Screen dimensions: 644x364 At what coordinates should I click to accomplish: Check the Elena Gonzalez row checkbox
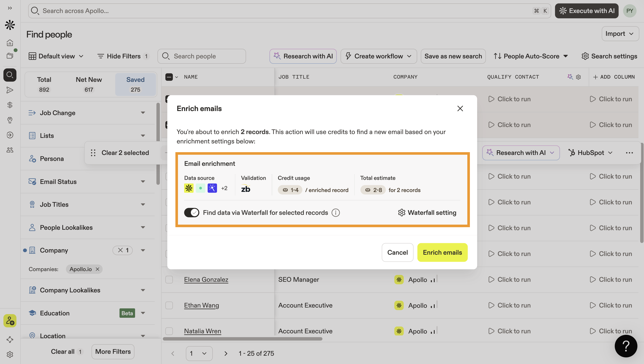pos(169,280)
